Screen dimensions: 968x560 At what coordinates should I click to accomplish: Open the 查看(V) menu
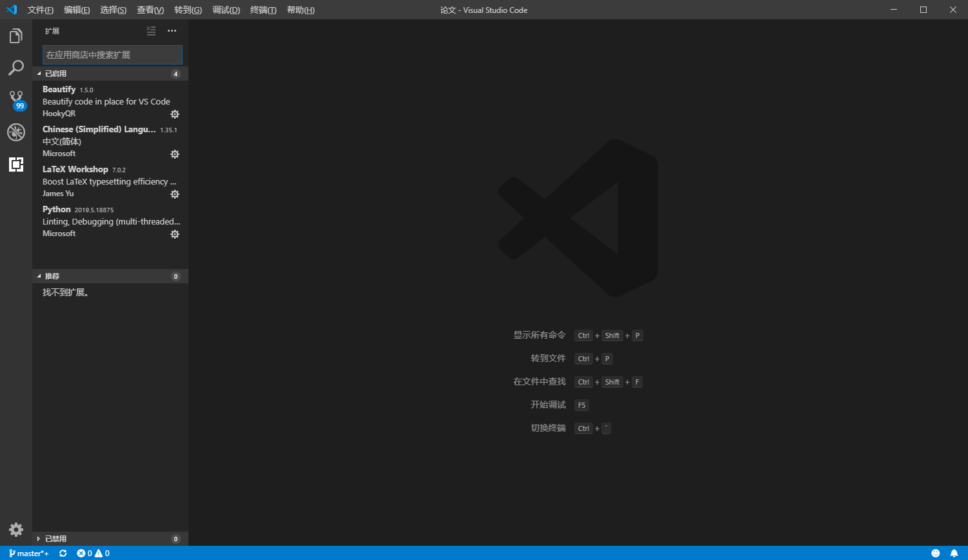(x=150, y=10)
